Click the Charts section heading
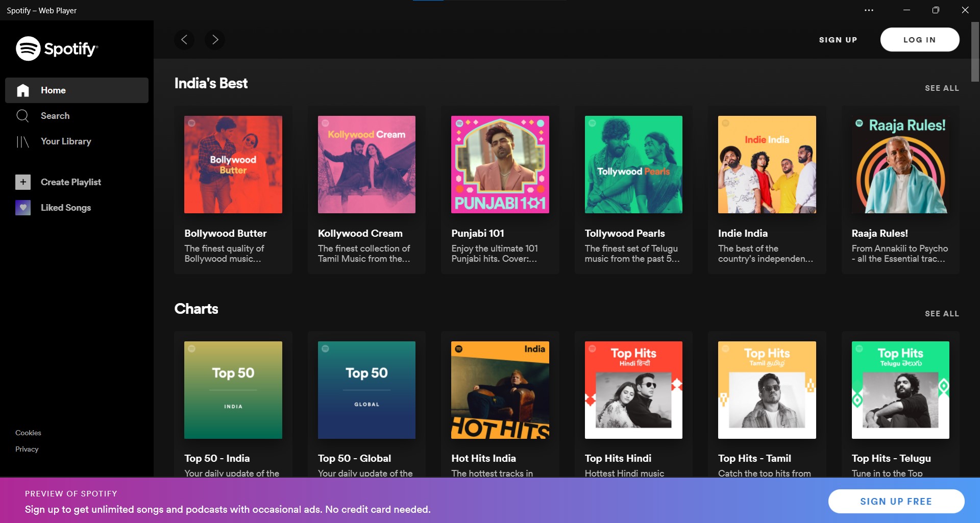Viewport: 980px width, 523px height. tap(196, 309)
